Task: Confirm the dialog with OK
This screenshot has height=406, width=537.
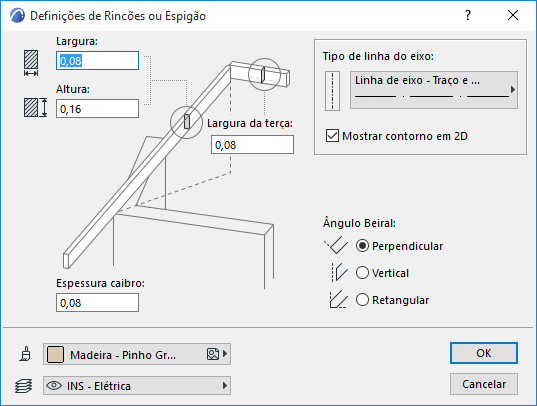Action: (x=484, y=353)
